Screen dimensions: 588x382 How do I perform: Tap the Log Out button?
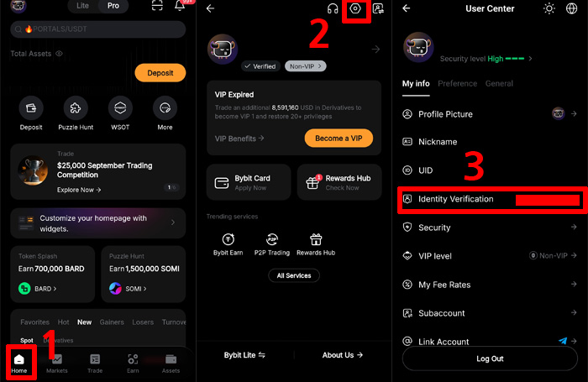[490, 358]
